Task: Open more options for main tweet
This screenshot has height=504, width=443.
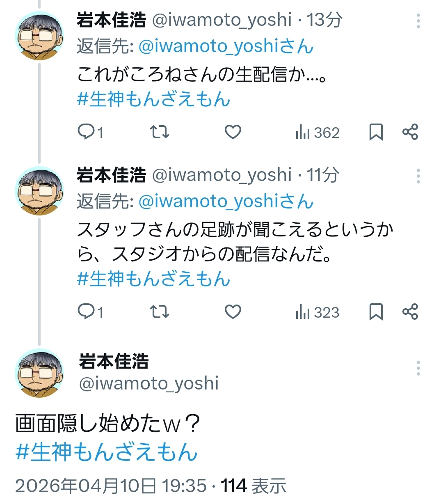Action: (x=418, y=368)
